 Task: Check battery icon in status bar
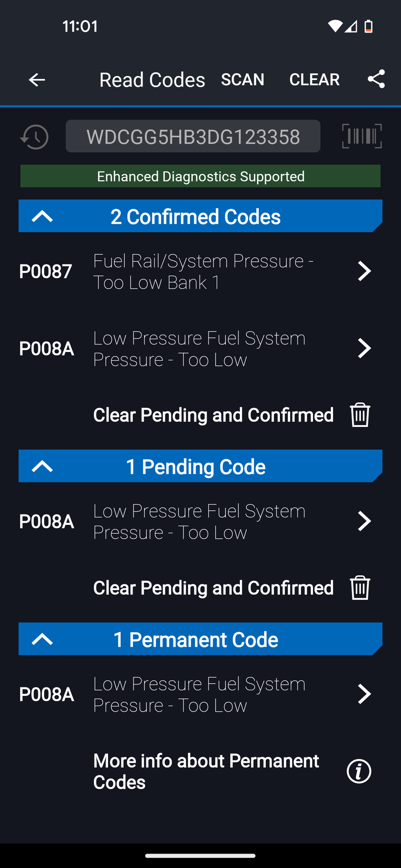(368, 27)
